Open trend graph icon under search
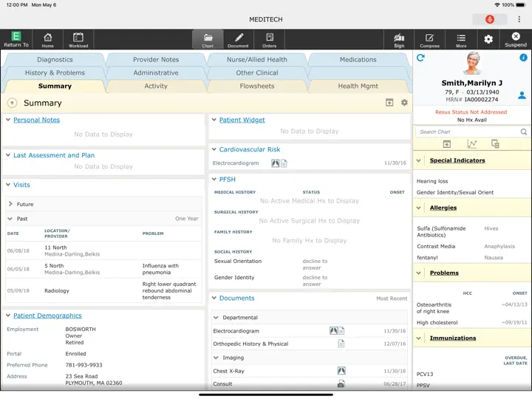Screen dimensions: 532x399 471,144
